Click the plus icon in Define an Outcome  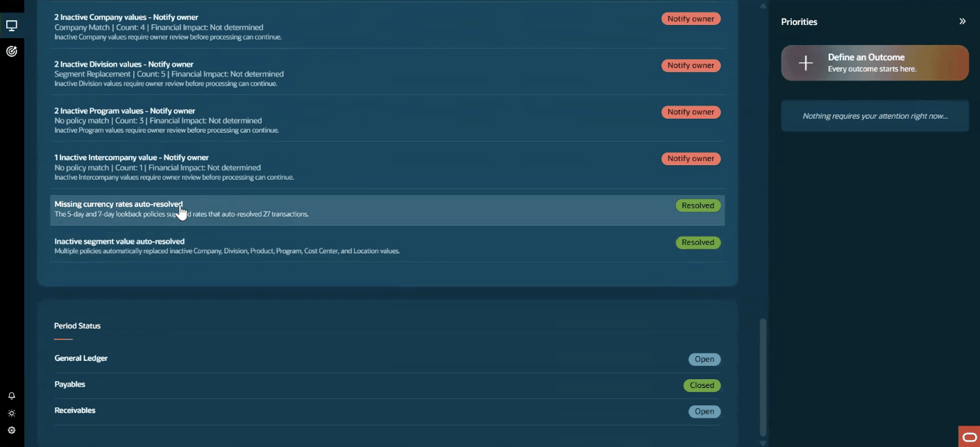point(805,63)
